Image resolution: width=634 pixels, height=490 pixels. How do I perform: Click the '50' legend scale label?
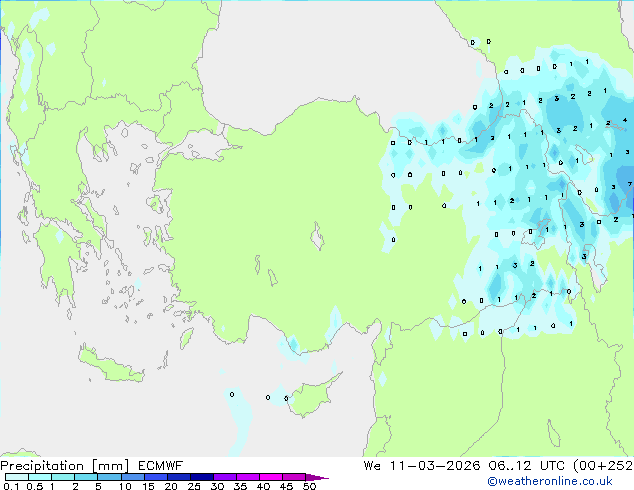coord(309,486)
